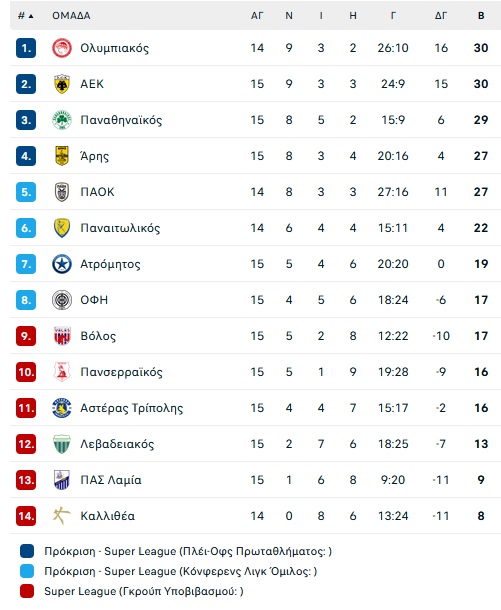
Task: Sort table by the # column arrow
Action: [31, 16]
